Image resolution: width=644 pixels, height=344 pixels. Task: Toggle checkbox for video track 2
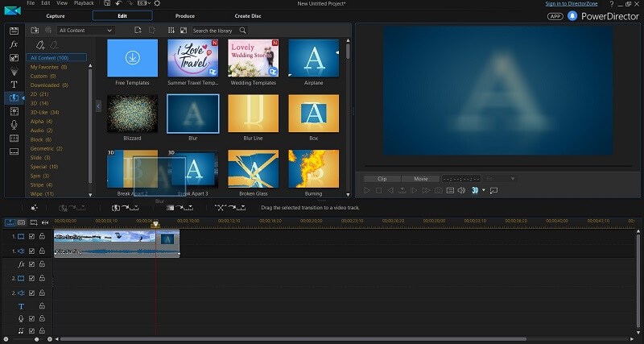[x=31, y=278]
